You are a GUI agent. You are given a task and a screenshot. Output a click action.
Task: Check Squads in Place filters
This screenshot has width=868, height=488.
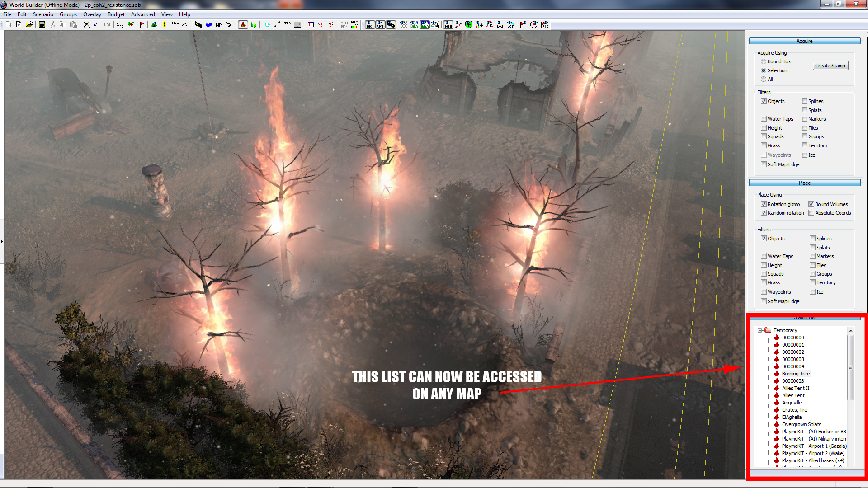click(764, 274)
